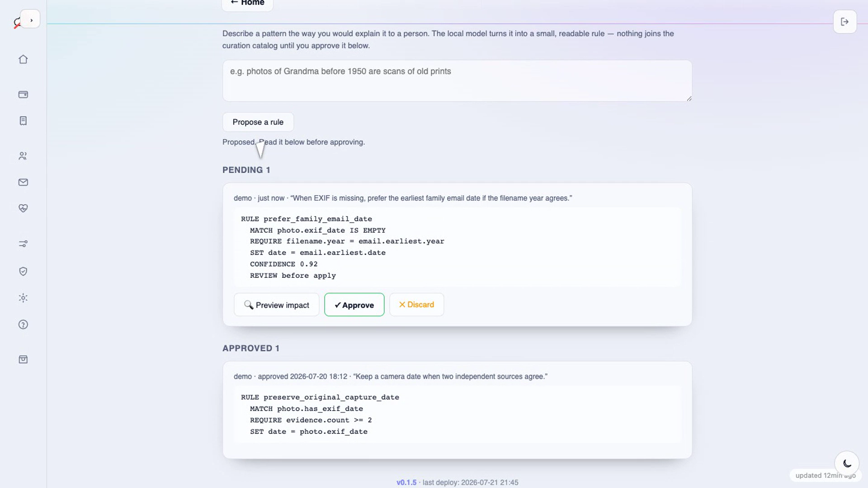
Task: Click the logout icon at top right
Action: pyautogui.click(x=844, y=22)
